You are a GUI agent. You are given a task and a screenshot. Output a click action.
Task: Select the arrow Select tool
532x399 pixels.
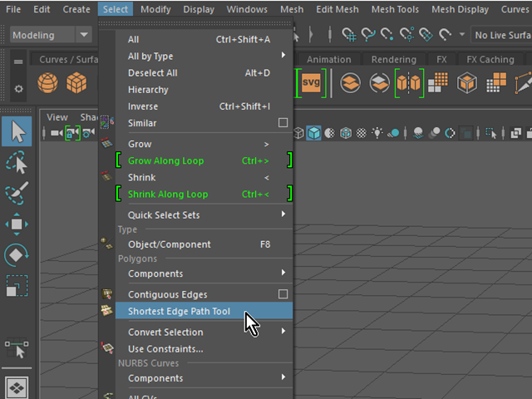[x=17, y=131]
